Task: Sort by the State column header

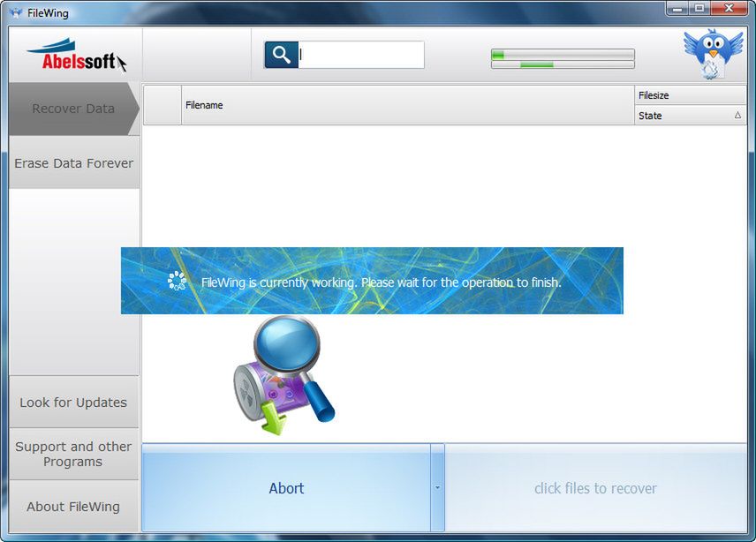Action: click(x=691, y=115)
